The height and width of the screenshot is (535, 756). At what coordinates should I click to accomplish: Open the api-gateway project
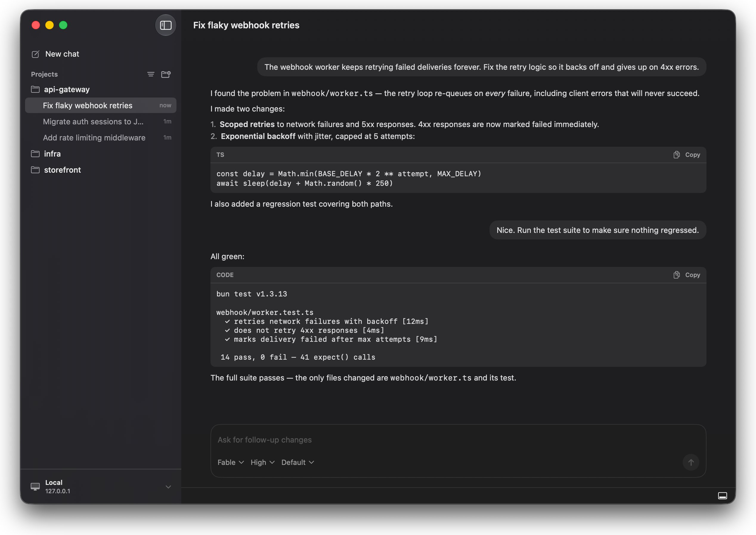(100, 89)
